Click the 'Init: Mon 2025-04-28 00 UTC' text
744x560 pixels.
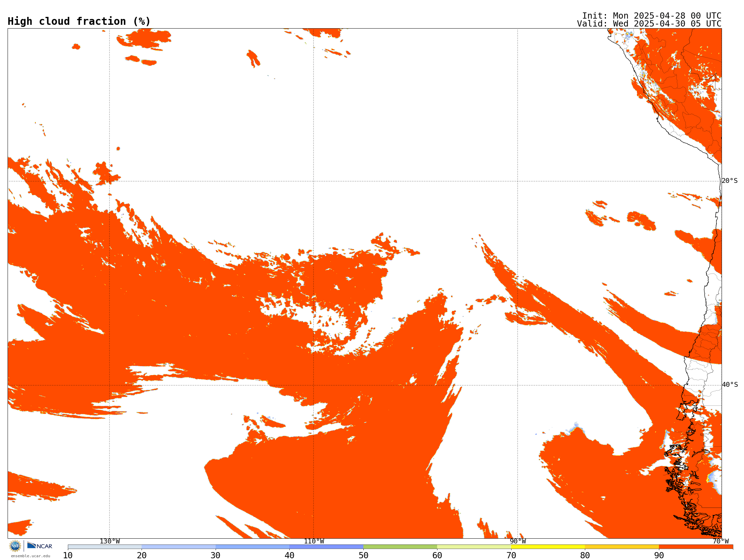coord(652,16)
